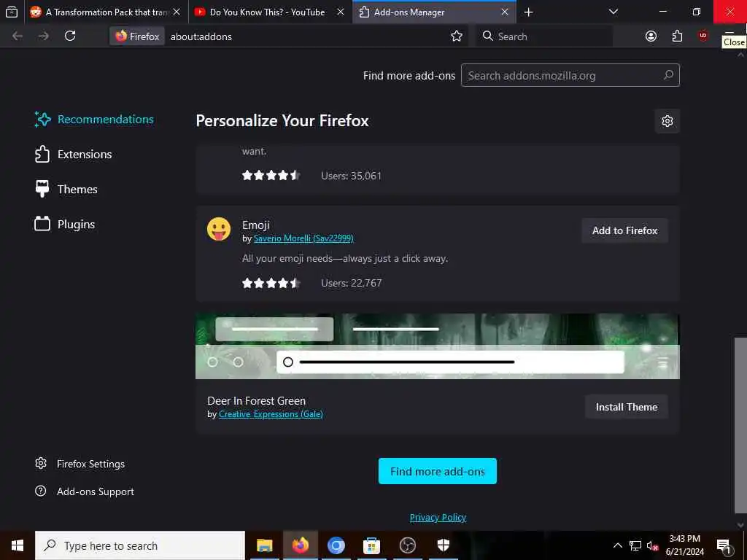747x560 pixels.
Task: Open the Recommendations category
Action: 94,119
